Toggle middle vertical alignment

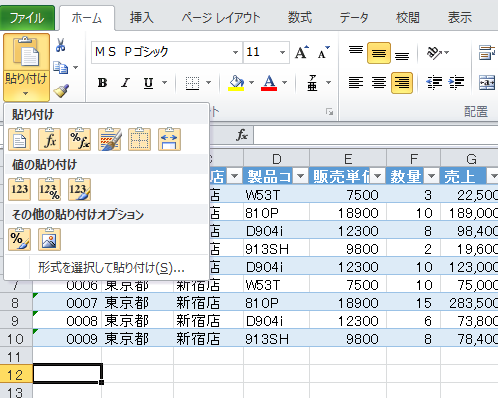(379, 53)
